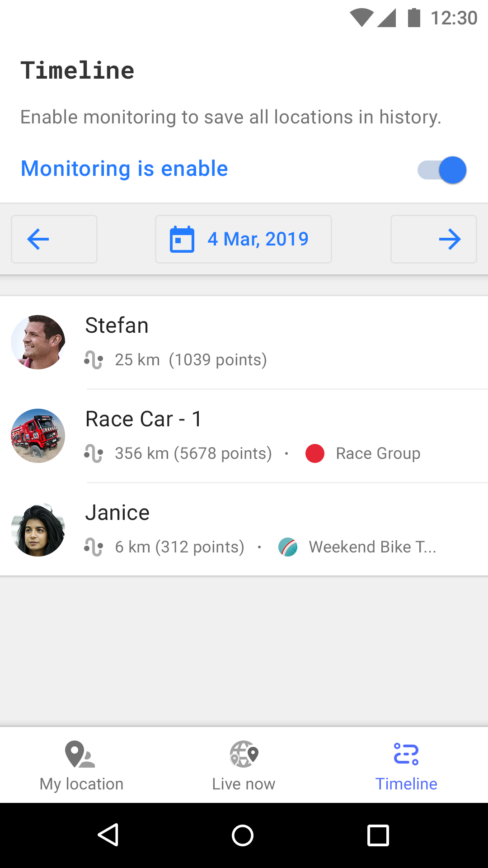Click the calendar icon in date selector
Screen dimensions: 488x868
(182, 239)
